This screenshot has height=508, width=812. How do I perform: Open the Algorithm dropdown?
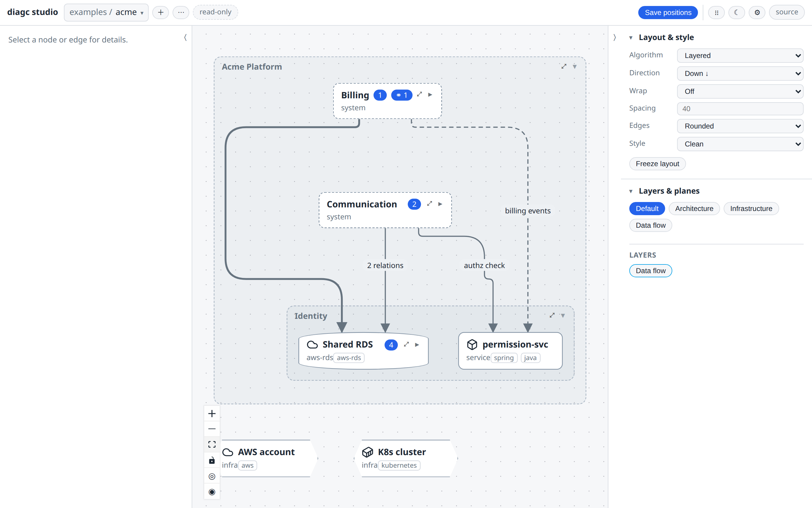click(x=740, y=56)
